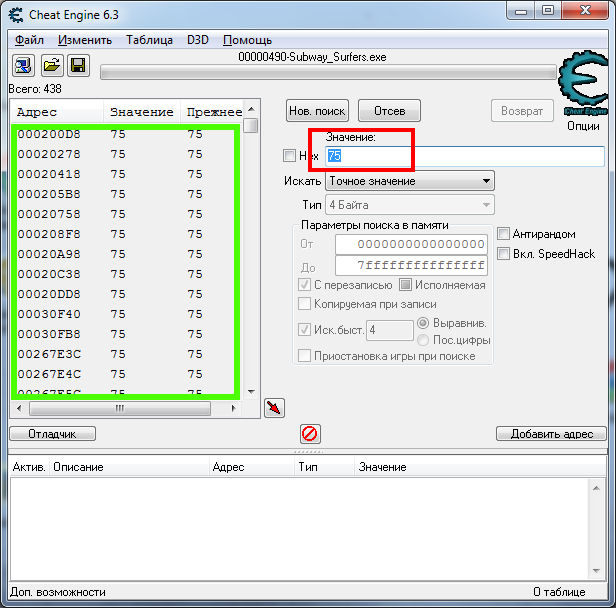
Task: Select address row 000208F8
Action: 126,234
